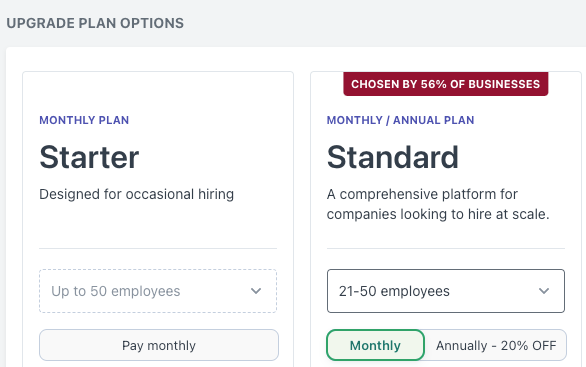Click the MONTHLY PLAN label
The image size is (586, 367).
pos(84,120)
